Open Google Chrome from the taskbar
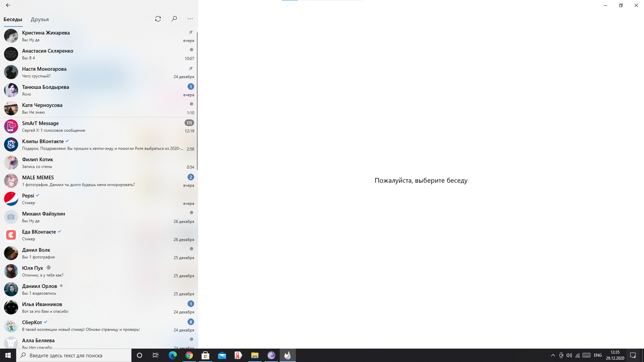 click(189, 355)
